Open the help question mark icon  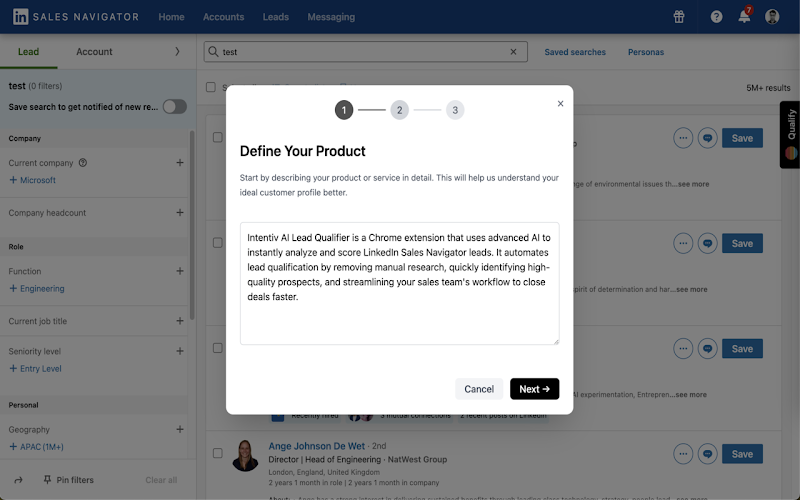(716, 17)
